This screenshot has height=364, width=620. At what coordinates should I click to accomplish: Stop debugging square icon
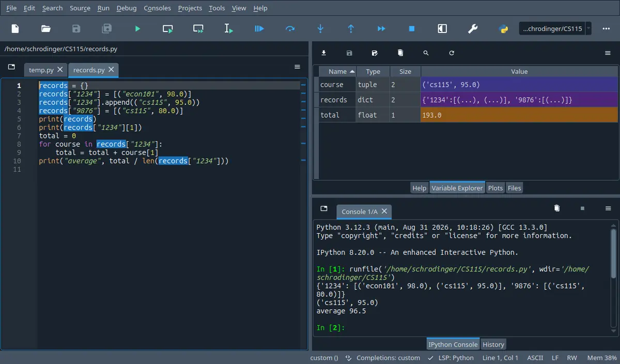[412, 29]
